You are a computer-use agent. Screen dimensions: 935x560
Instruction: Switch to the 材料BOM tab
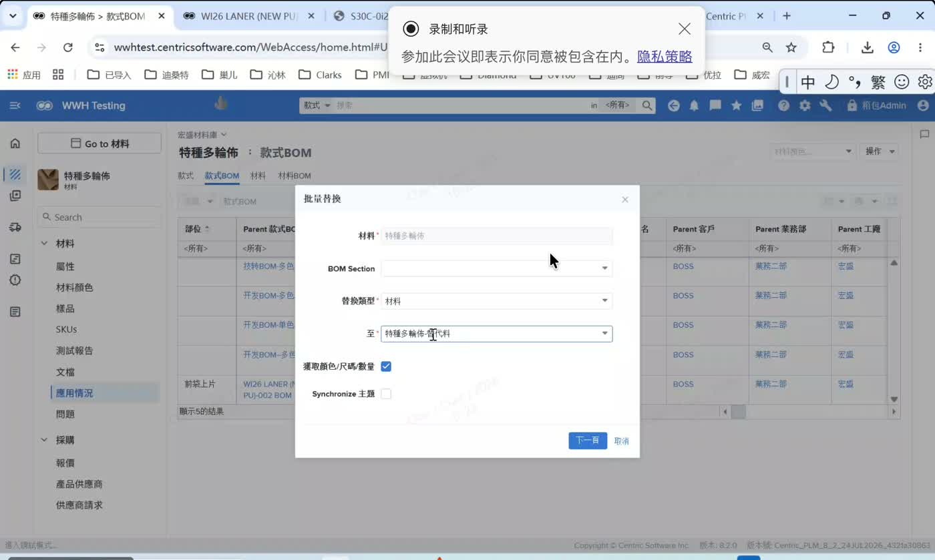(x=295, y=176)
